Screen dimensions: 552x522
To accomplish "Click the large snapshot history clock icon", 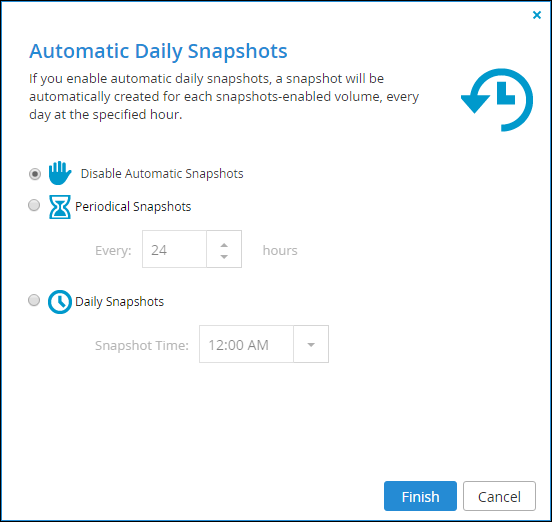I will 497,100.
